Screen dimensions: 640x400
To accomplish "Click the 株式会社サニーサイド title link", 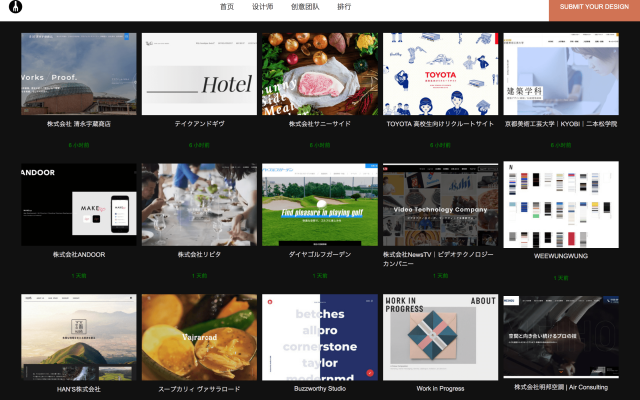I will (x=320, y=124).
